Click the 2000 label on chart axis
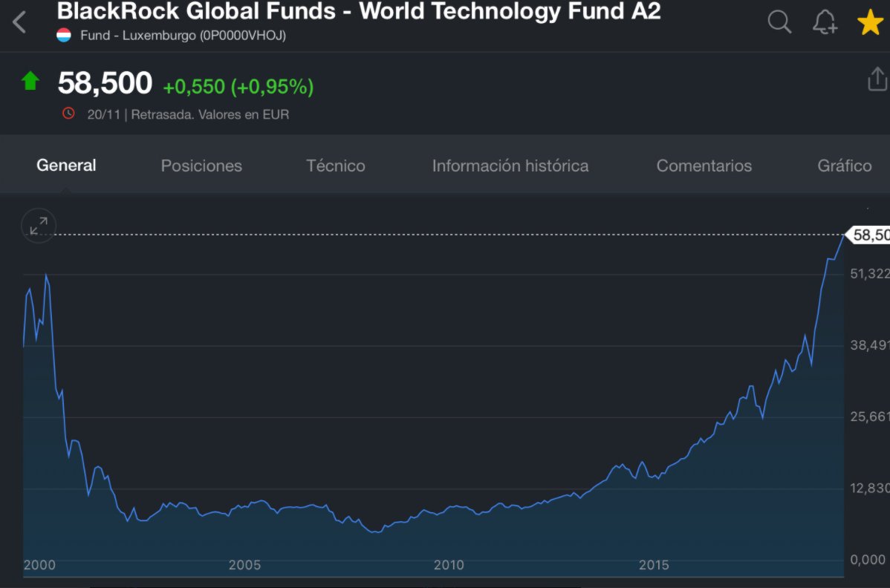This screenshot has width=890, height=588. (39, 565)
